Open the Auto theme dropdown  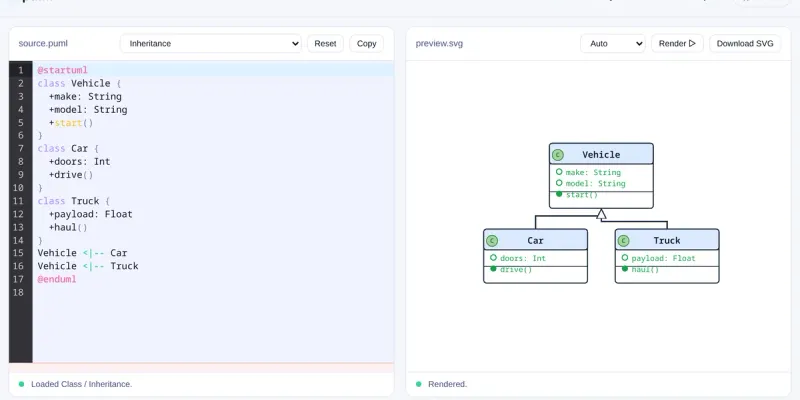[613, 43]
